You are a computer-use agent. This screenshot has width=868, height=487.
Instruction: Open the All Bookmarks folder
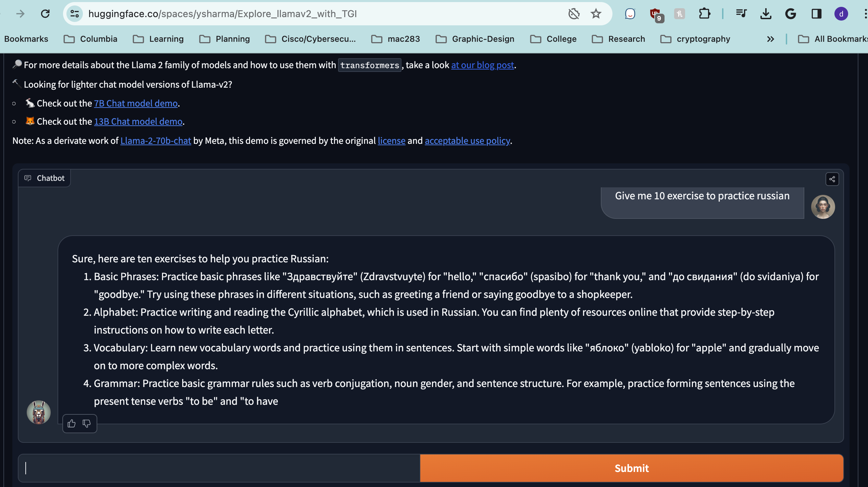[x=833, y=39]
